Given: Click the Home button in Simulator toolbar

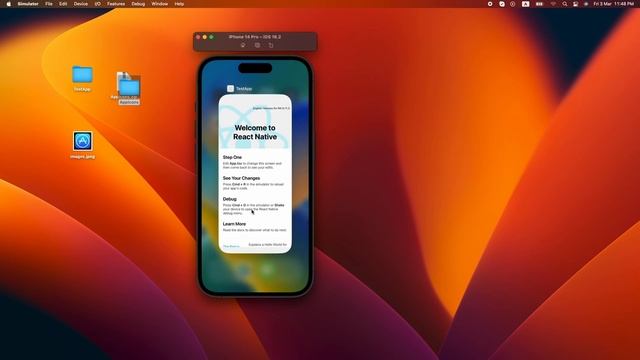Looking at the screenshot, I should (x=243, y=45).
